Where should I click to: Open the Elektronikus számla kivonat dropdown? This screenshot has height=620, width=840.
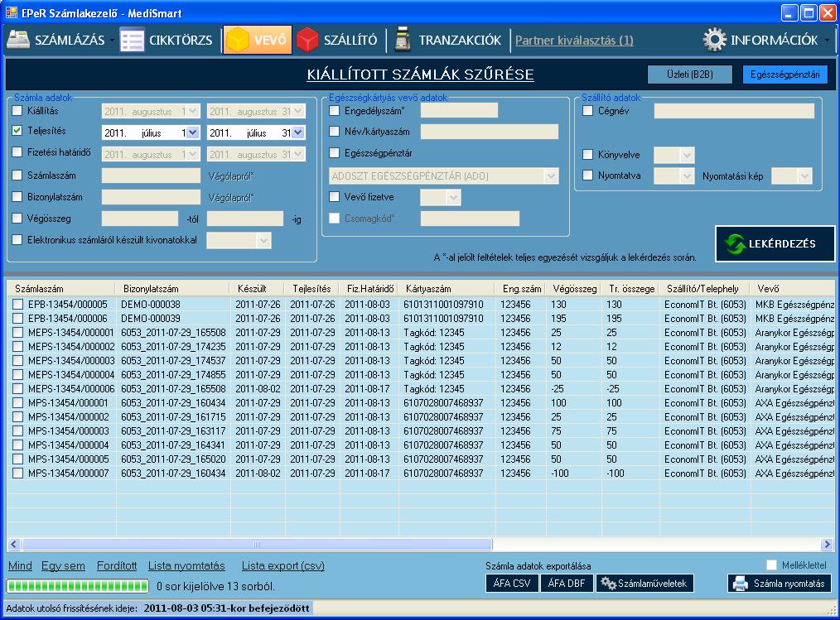point(263,240)
